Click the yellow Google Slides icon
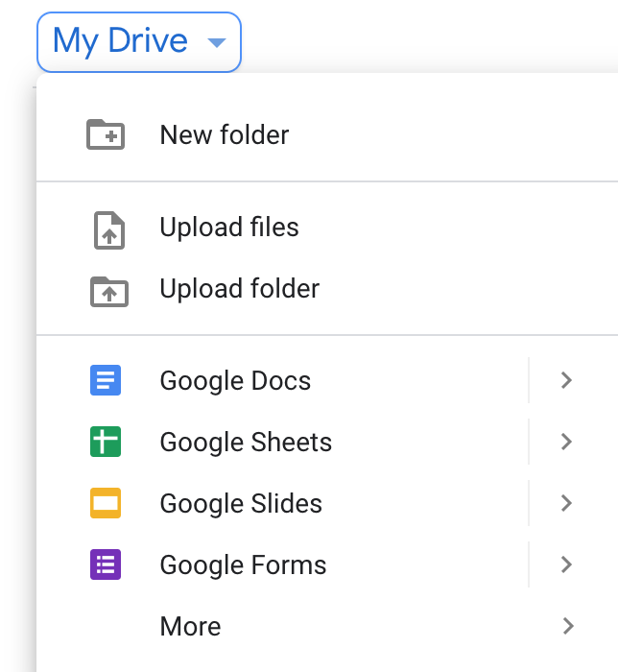This screenshot has height=672, width=618. [106, 504]
